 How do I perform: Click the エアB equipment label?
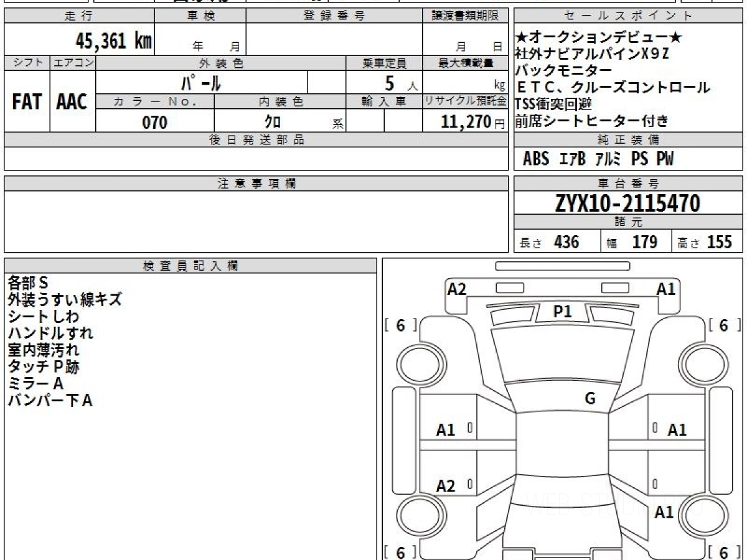tap(571, 159)
